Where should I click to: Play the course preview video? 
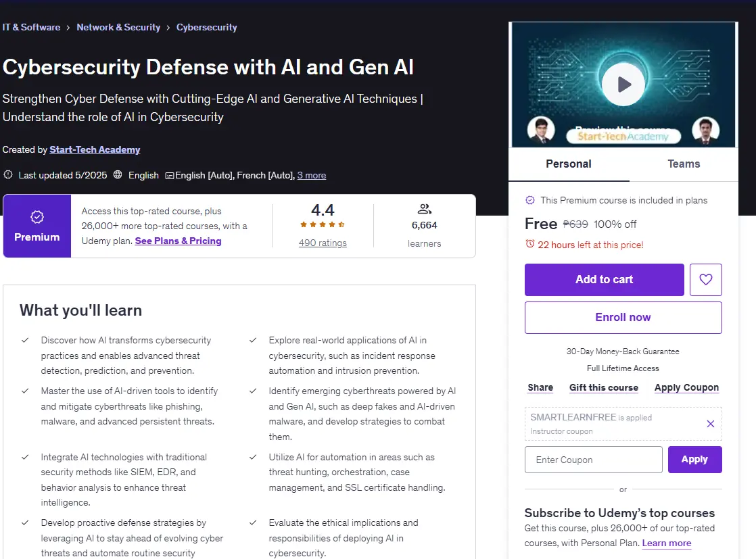(x=623, y=84)
